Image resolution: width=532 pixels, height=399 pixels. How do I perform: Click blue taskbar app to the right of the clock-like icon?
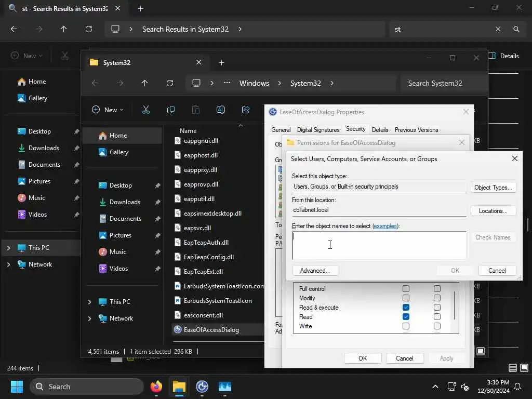tap(224, 387)
